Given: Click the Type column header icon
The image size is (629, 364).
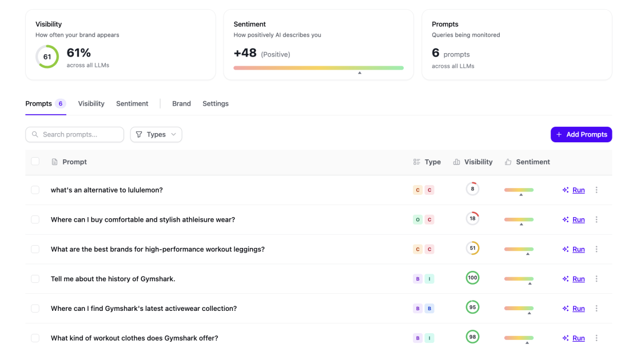Looking at the screenshot, I should click(x=416, y=162).
